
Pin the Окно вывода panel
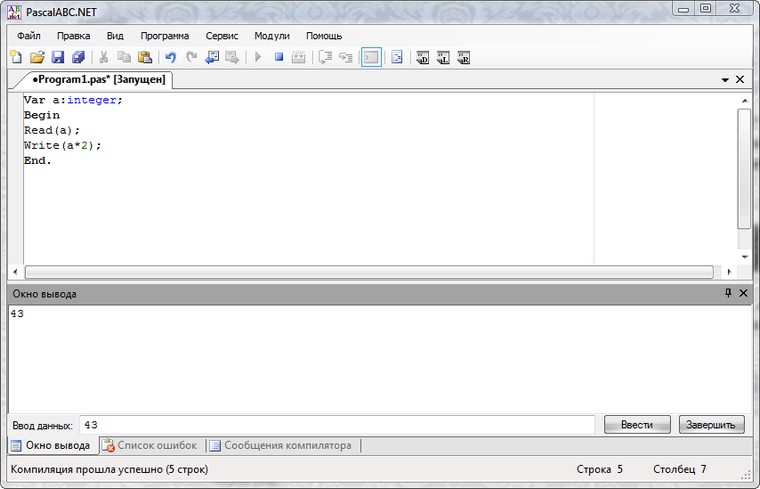(728, 293)
